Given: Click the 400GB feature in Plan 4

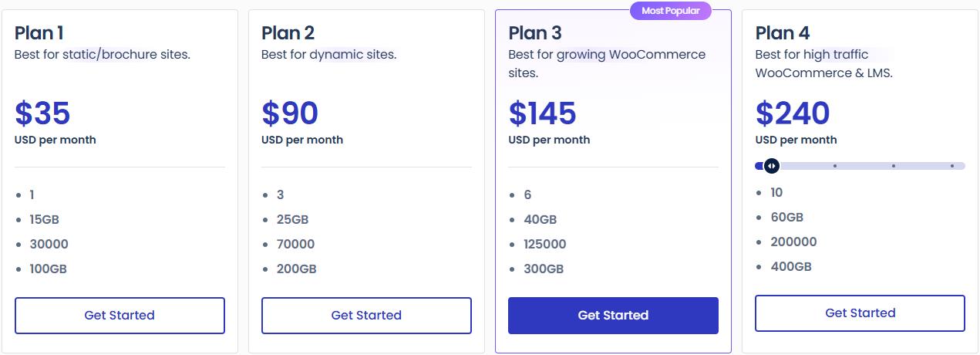Looking at the screenshot, I should click(x=791, y=267).
